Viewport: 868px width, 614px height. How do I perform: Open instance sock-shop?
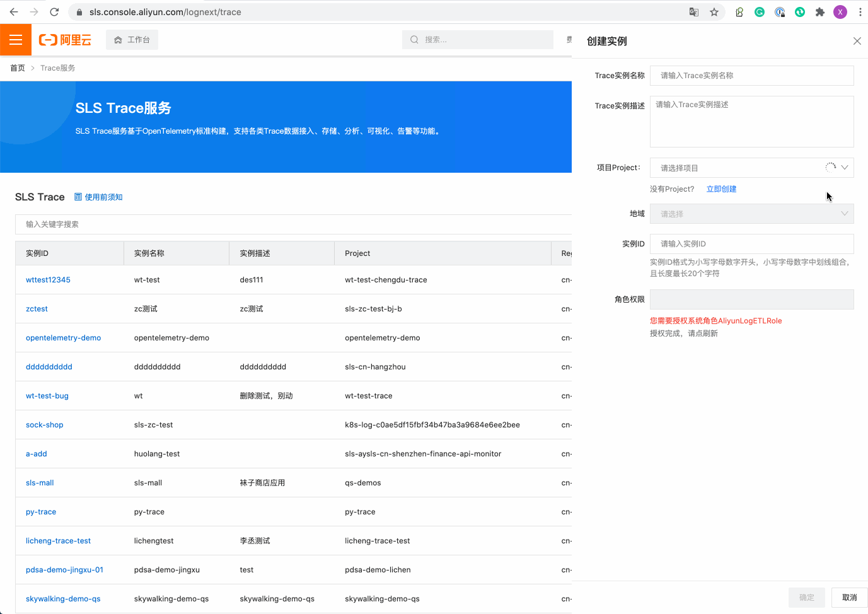[x=45, y=425]
